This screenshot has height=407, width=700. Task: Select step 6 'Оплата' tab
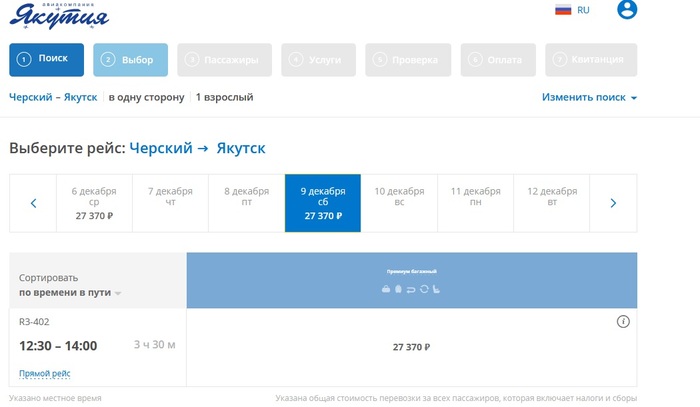(498, 60)
